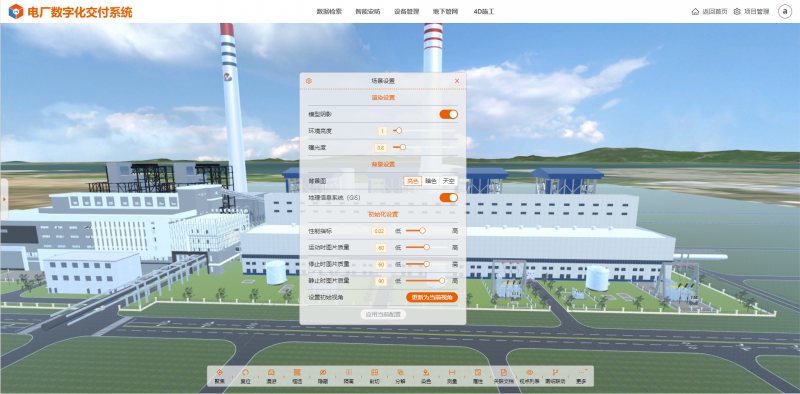The height and width of the screenshot is (394, 800).
Task: Click the 性能指标 slider handle
Action: point(422,231)
